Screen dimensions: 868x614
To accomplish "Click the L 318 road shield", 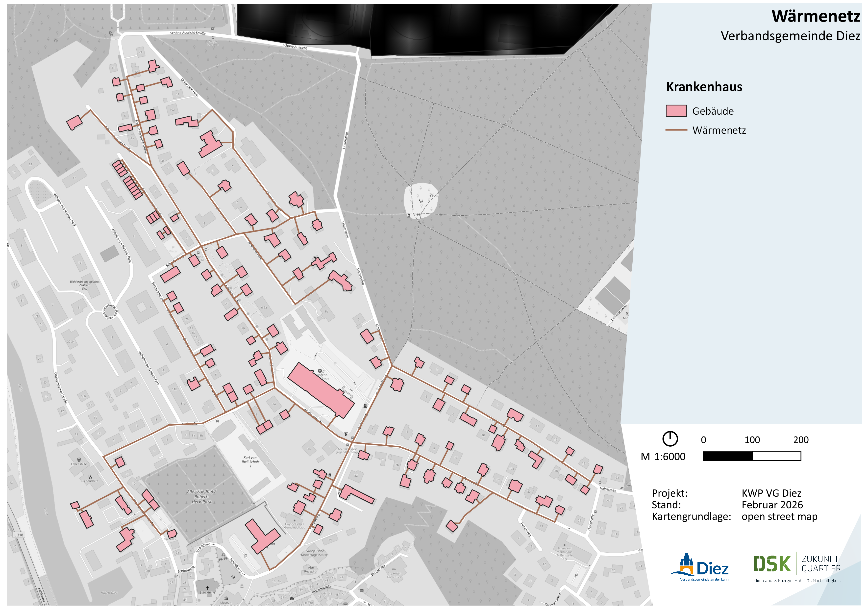I will point(19,535).
